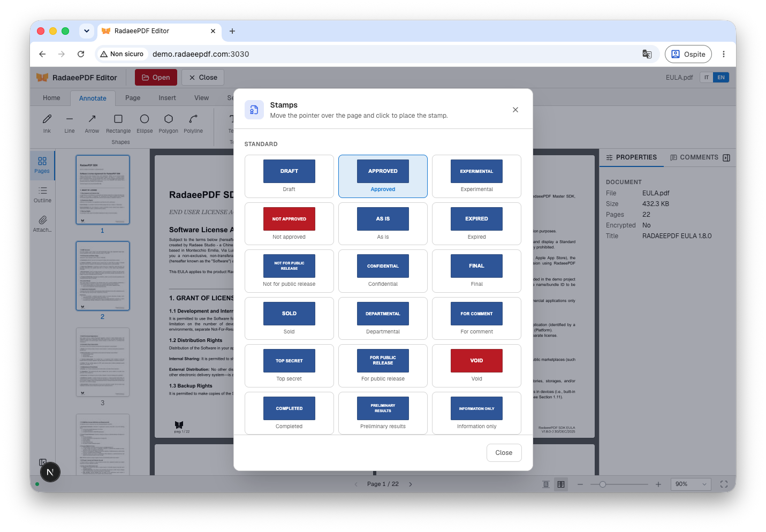Open the Outline sidebar panel
The width and height of the screenshot is (766, 532).
(42, 194)
